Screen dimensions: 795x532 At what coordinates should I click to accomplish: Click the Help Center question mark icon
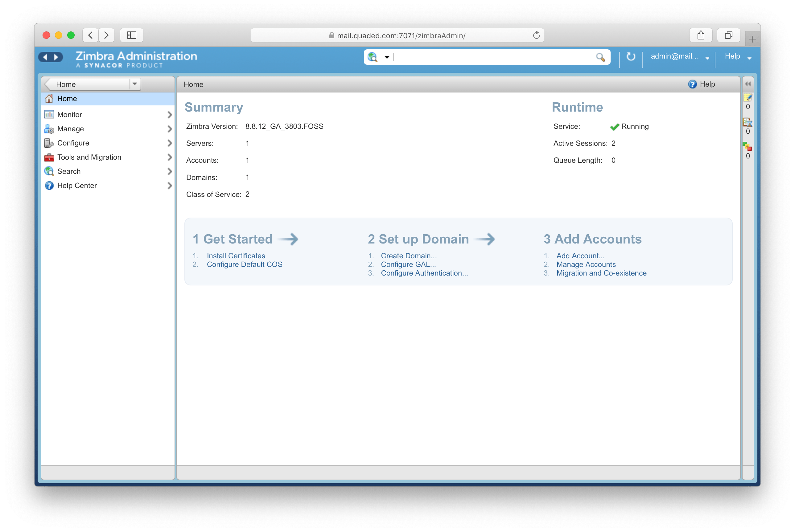(49, 186)
